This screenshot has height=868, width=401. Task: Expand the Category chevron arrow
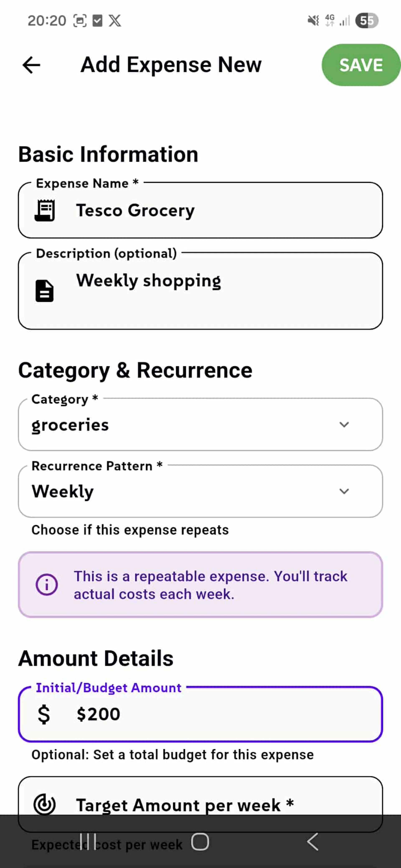344,425
